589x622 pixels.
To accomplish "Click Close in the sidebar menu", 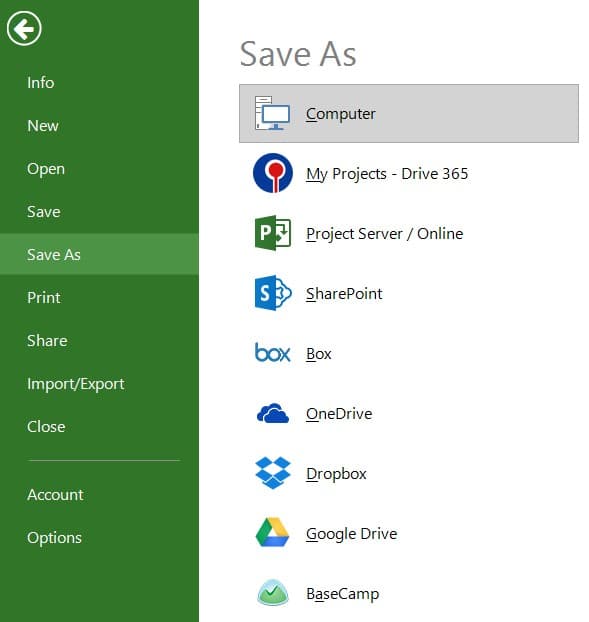I will [46, 427].
